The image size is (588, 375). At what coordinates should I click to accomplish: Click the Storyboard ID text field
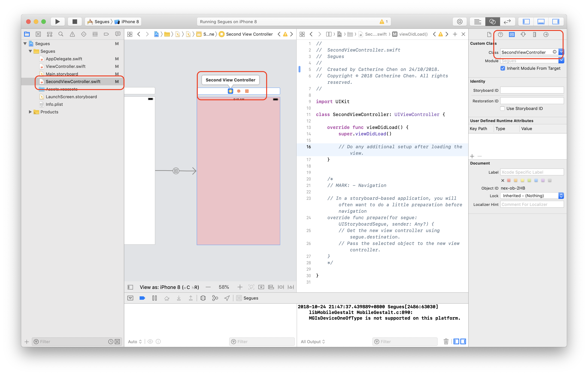(x=532, y=90)
